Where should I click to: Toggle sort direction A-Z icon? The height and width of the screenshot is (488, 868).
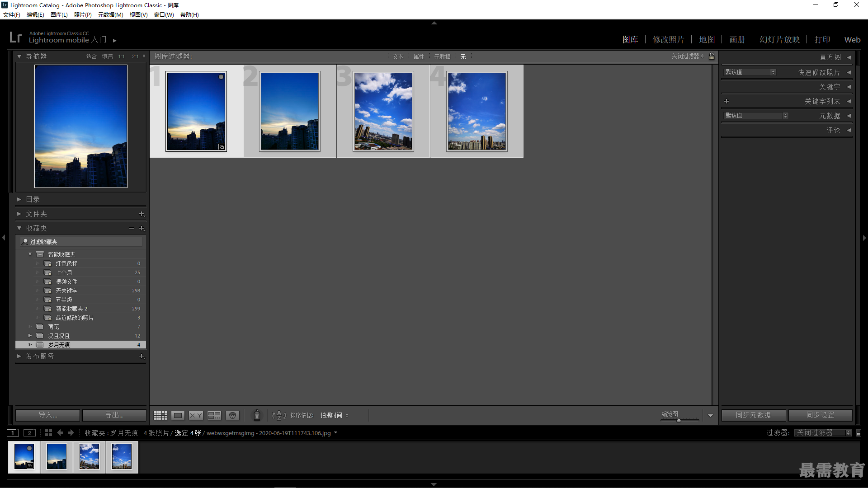coord(279,415)
